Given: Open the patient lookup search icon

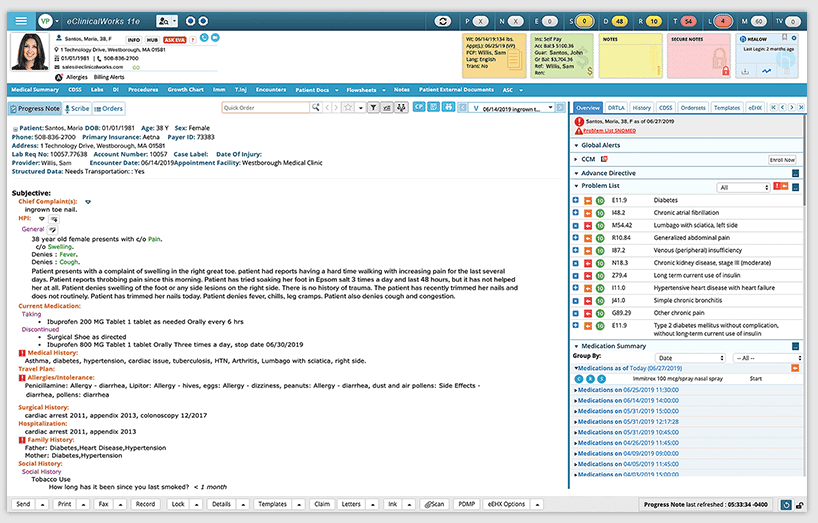Looking at the screenshot, I should [164, 21].
